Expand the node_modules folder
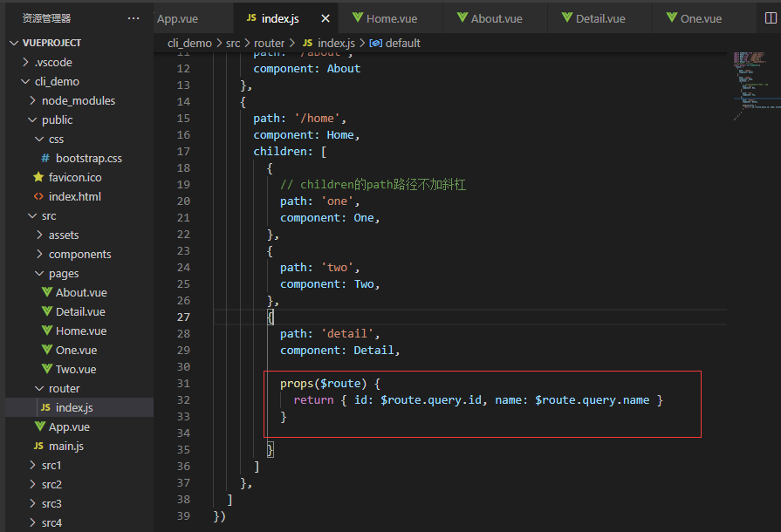 pos(33,100)
